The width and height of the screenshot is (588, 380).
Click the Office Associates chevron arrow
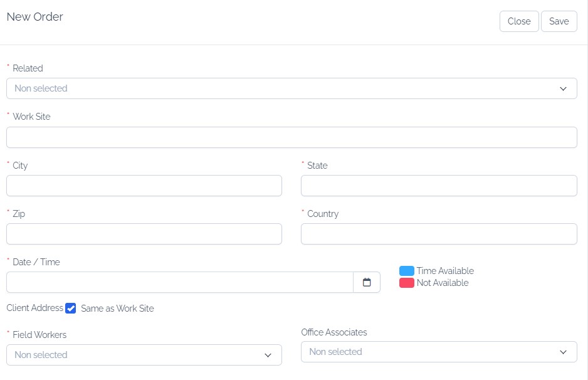563,352
